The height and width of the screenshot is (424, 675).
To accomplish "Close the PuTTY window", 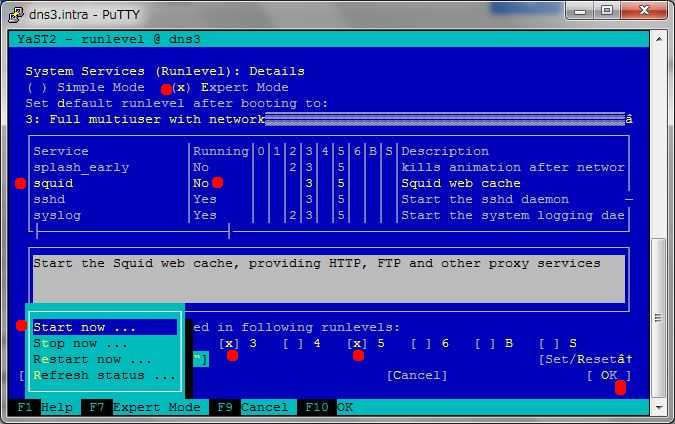I will [x=644, y=11].
